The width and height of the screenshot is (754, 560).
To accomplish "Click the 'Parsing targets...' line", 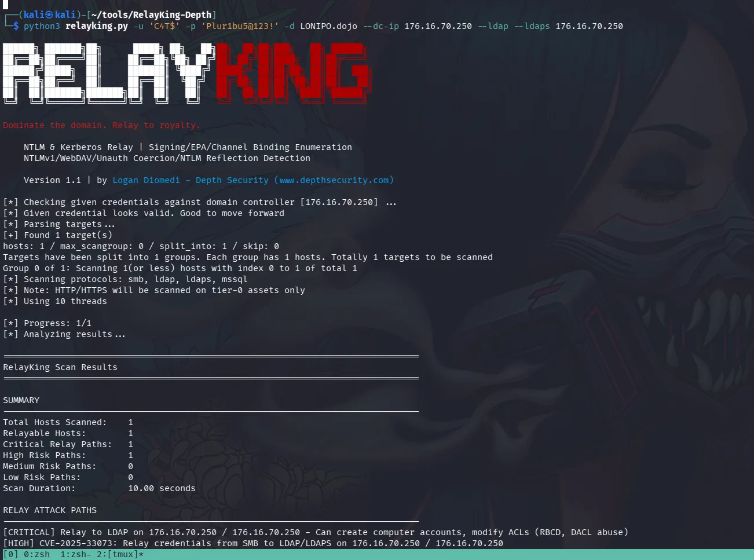I will pyautogui.click(x=59, y=224).
